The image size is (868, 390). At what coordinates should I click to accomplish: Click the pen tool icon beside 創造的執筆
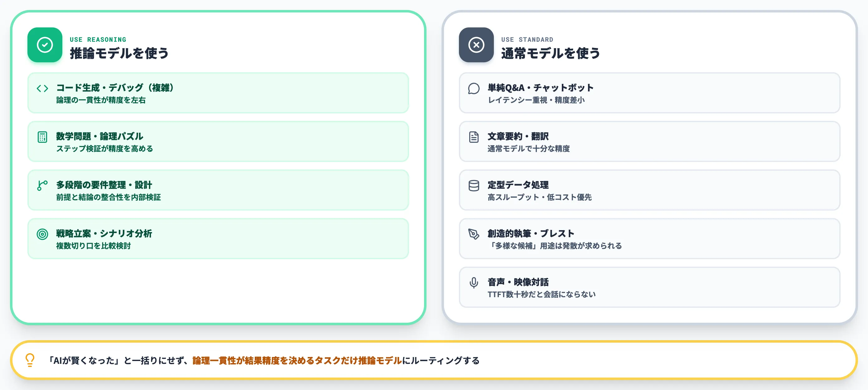point(474,234)
